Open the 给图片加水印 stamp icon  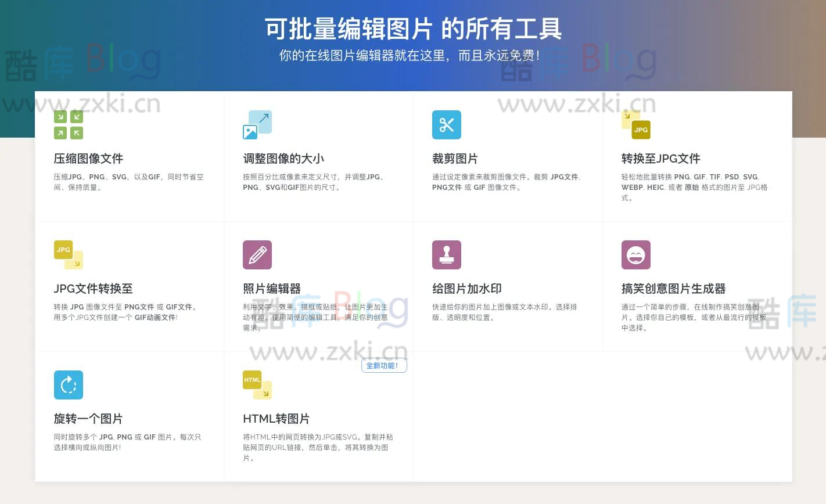447,254
